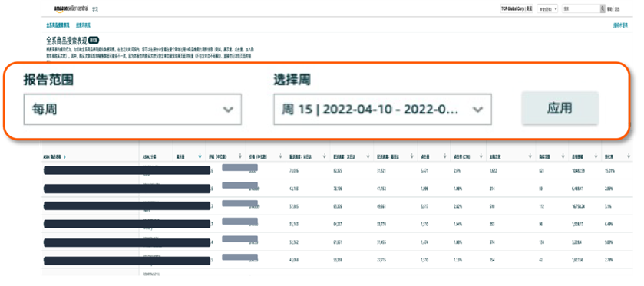Sort by the 配送速度: 次日达 column arrow
This screenshot has width=644, height=286.
[368, 156]
